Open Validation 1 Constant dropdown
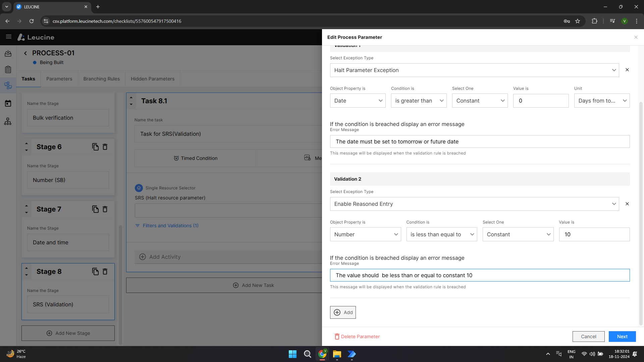644x362 pixels. 480,101
